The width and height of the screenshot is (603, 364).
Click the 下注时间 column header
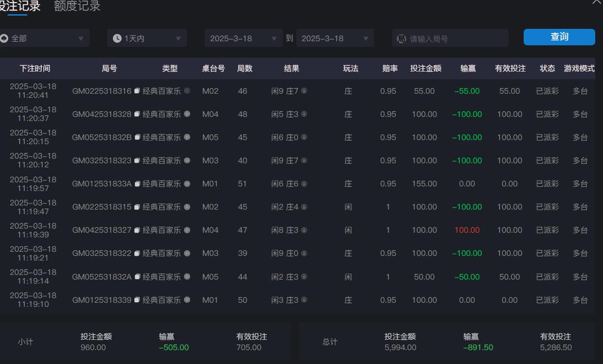[x=34, y=68]
